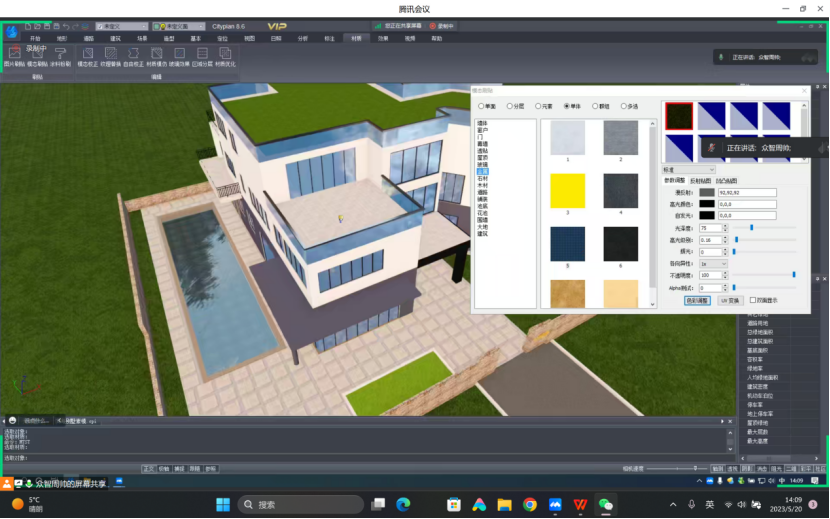Open the 纹理替换 texture replace tool

pos(111,53)
